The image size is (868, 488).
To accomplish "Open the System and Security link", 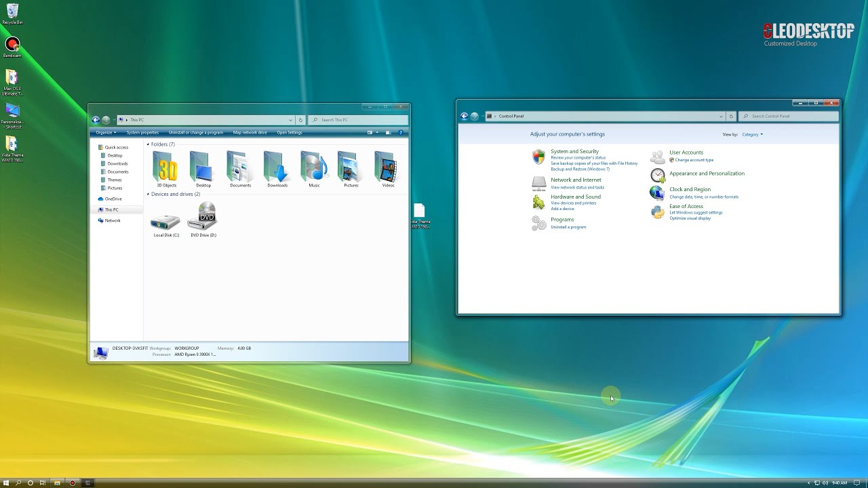I will click(x=574, y=152).
